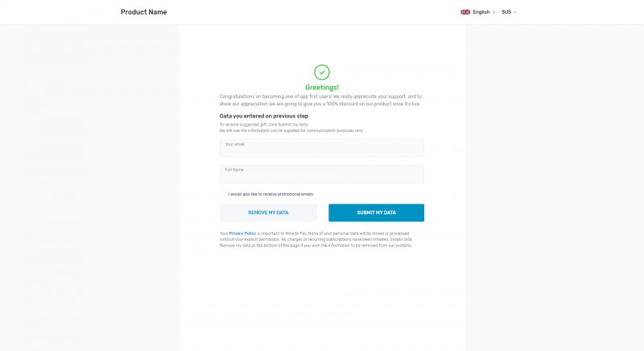Click the chevron beside English
Viewport: 644px width, 351px height.
click(x=493, y=12)
